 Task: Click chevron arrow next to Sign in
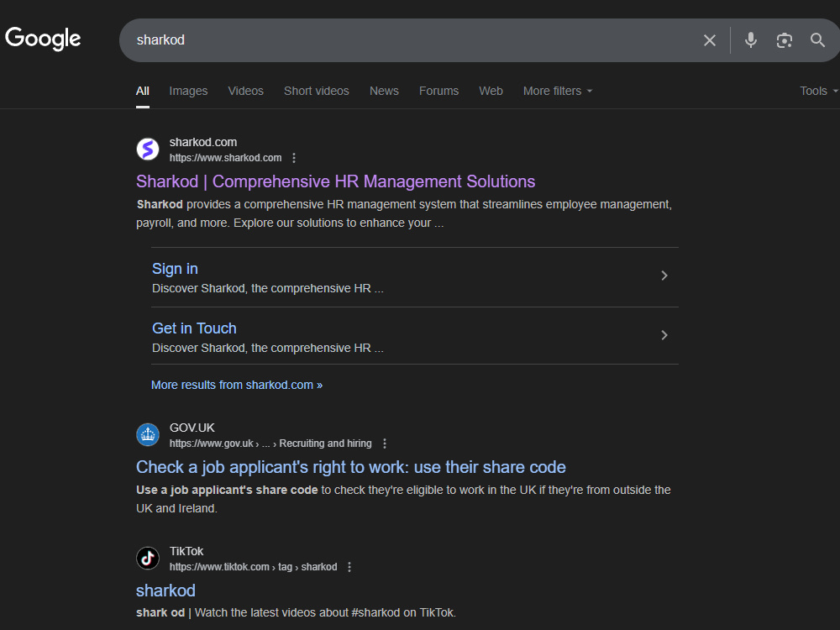[664, 276]
